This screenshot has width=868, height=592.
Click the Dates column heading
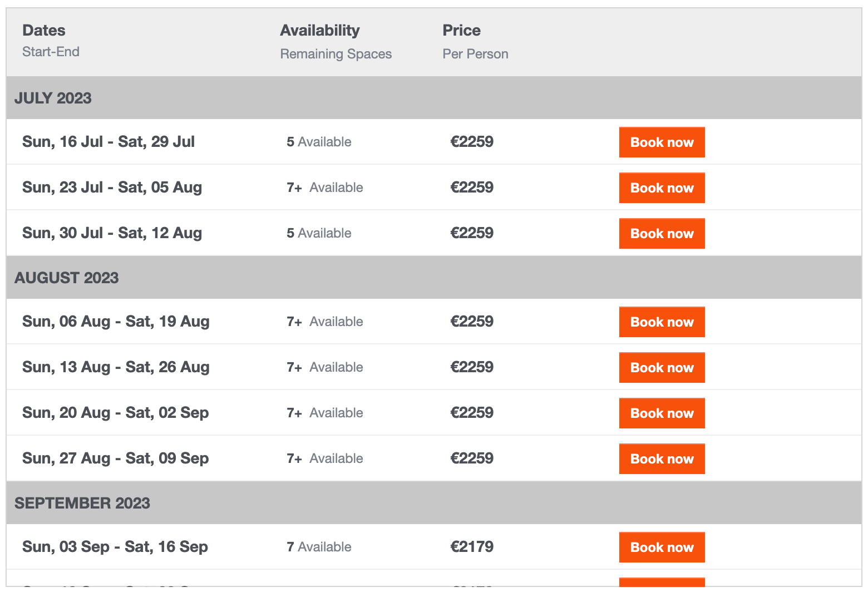click(x=44, y=30)
